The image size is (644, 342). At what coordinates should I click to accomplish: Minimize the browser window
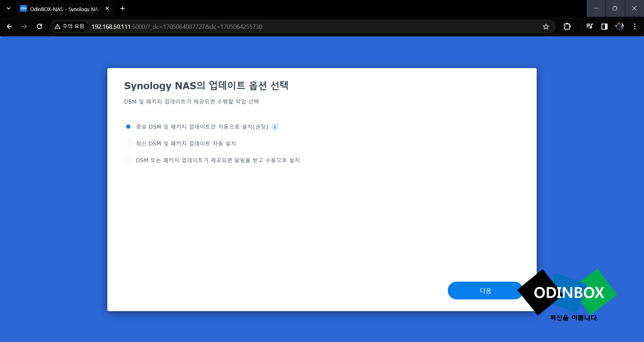596,8
